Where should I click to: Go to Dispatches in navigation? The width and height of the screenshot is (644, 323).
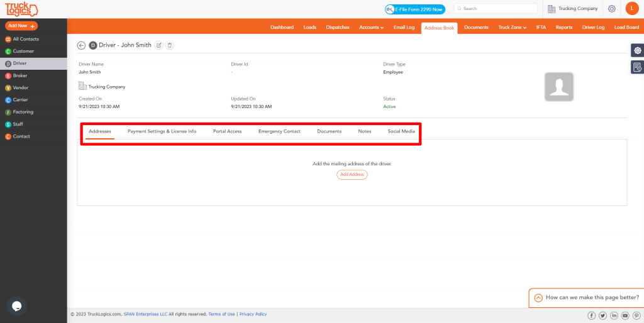338,28
